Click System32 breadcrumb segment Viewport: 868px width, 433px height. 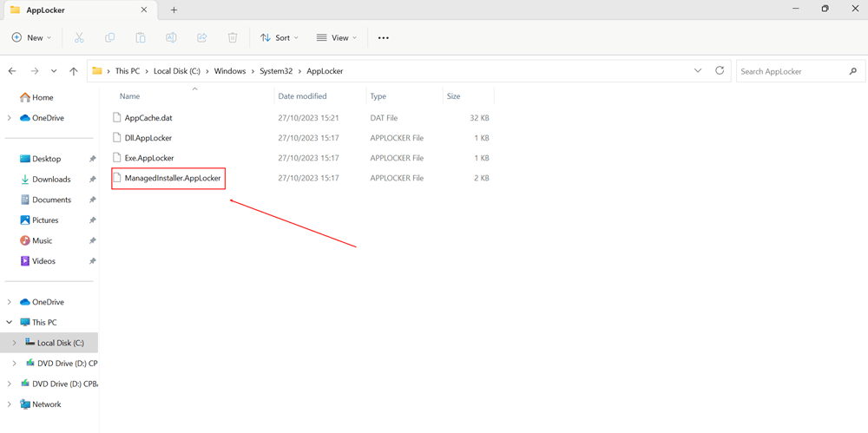coord(277,71)
